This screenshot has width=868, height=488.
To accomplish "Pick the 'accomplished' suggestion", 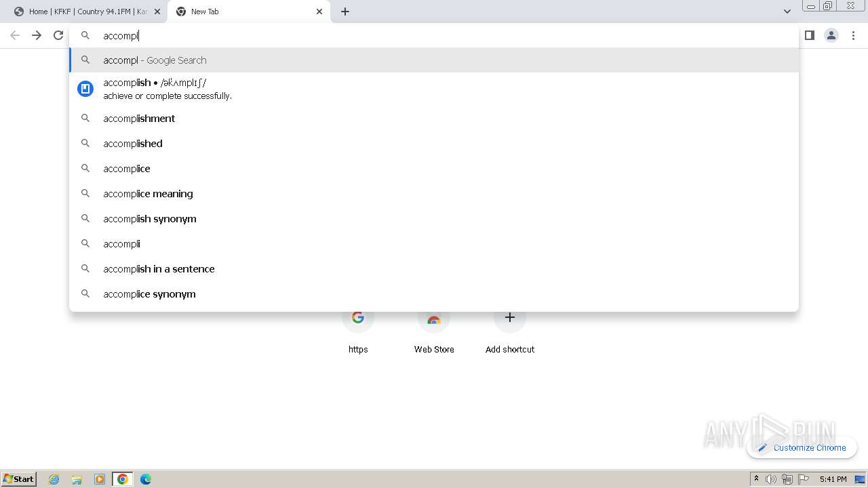I will (434, 144).
